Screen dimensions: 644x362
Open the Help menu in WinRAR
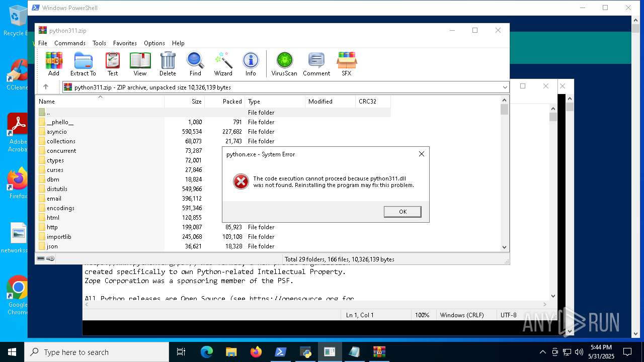(178, 43)
